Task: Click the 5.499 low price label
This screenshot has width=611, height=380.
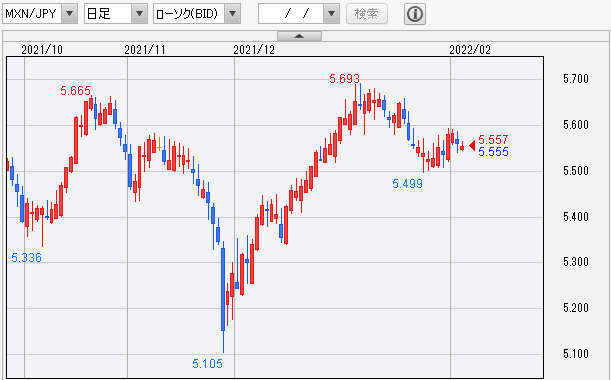Action: point(407,184)
